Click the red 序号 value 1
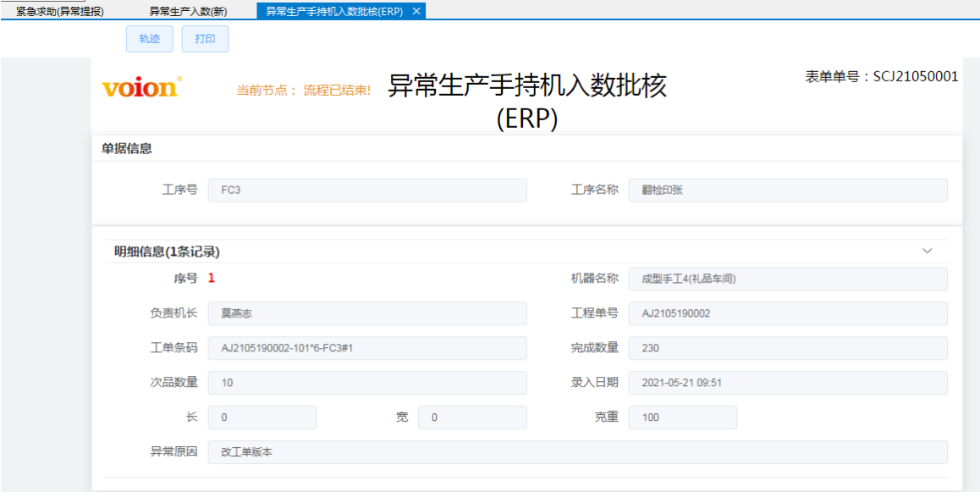Screen dimensions: 980x492 click(x=212, y=279)
